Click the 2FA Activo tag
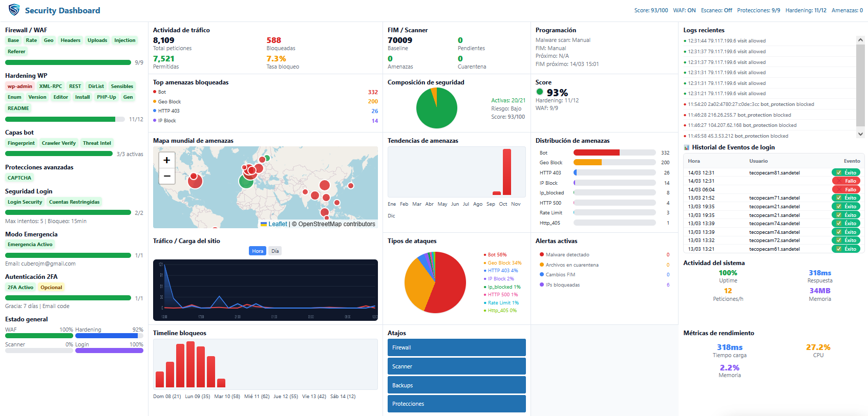 coord(20,288)
